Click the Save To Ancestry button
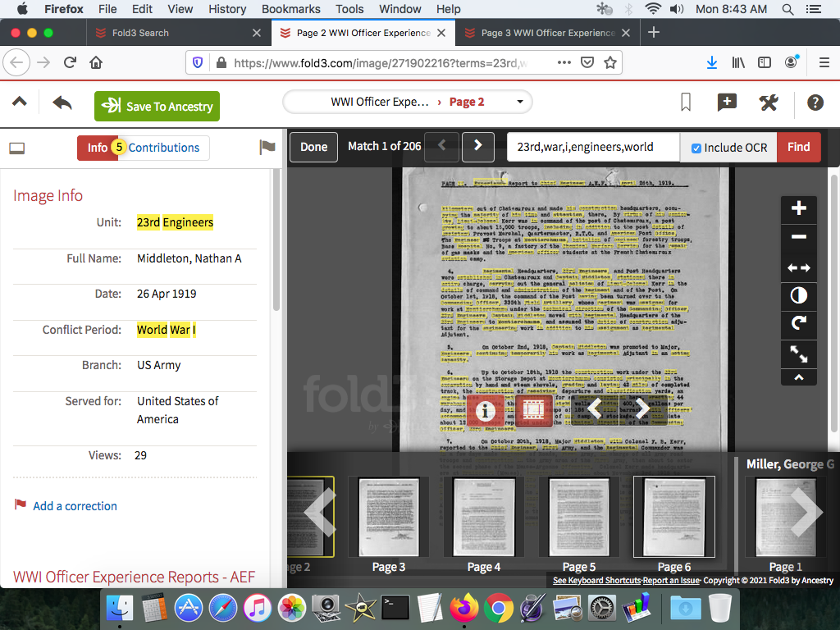The image size is (840, 630). [x=157, y=107]
